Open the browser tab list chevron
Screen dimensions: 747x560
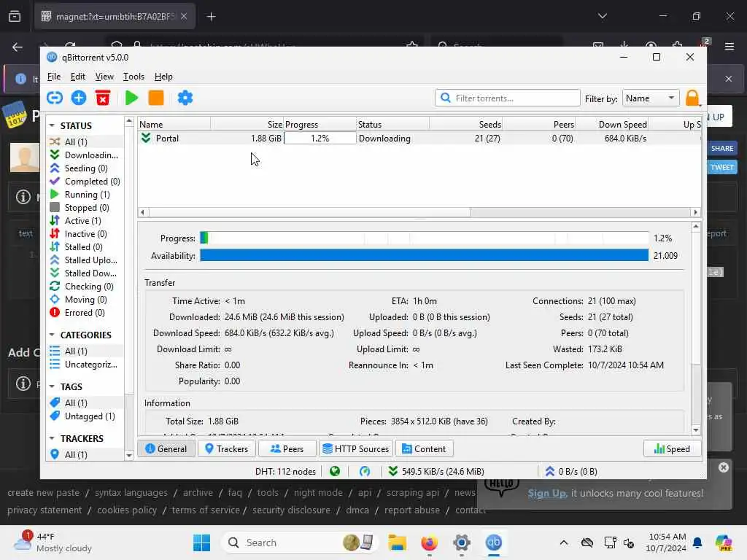coord(602,16)
